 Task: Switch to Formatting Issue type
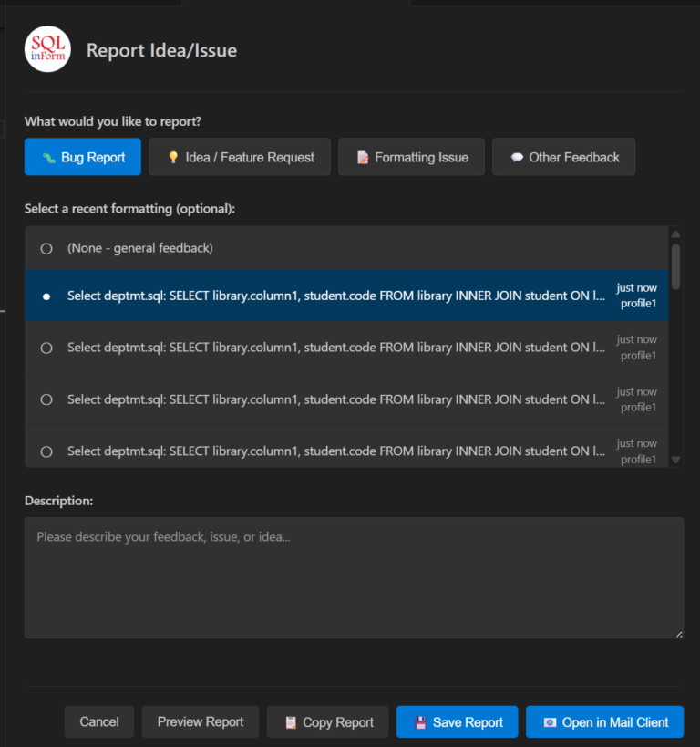coord(411,157)
